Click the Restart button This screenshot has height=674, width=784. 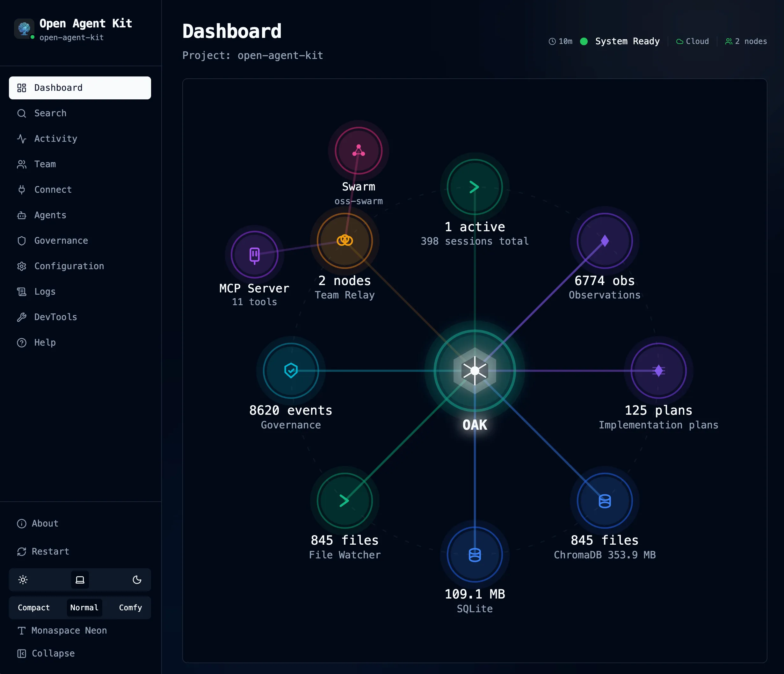pyautogui.click(x=50, y=551)
